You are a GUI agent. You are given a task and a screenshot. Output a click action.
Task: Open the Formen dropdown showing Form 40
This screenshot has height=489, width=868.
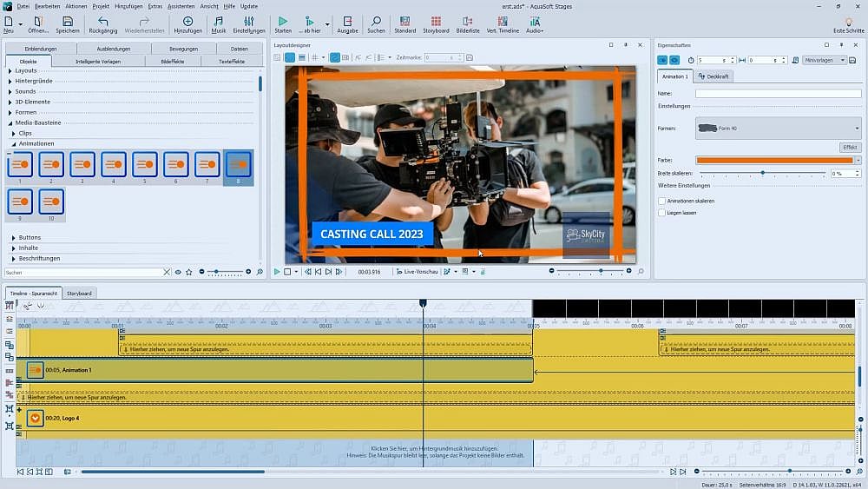tap(778, 128)
